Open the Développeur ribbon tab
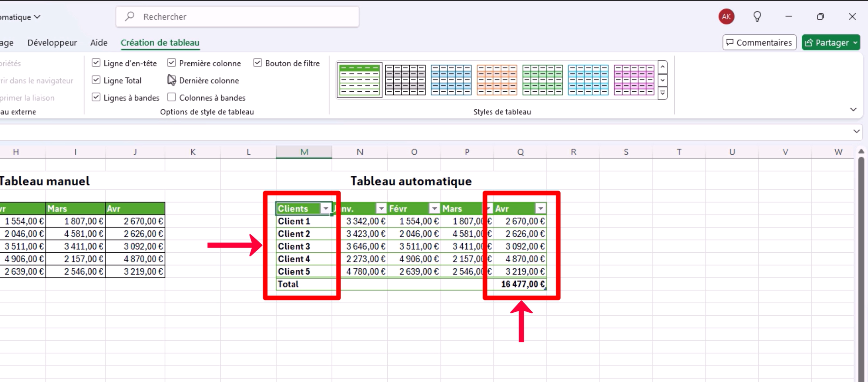868x382 pixels. click(52, 42)
